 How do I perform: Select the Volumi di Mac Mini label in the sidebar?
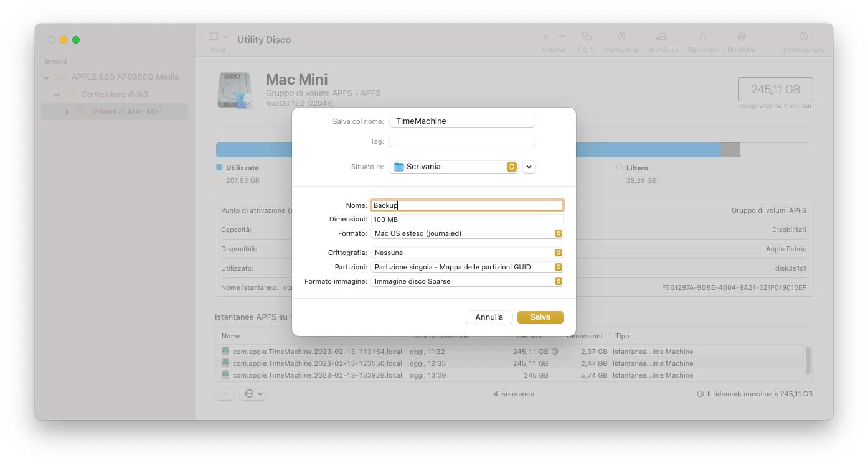pyautogui.click(x=127, y=112)
